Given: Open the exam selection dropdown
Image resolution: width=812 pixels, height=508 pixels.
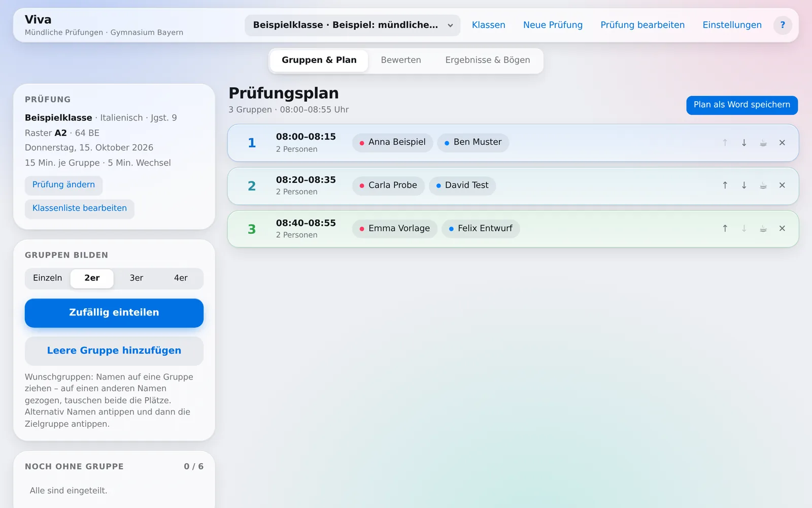Looking at the screenshot, I should [x=352, y=25].
